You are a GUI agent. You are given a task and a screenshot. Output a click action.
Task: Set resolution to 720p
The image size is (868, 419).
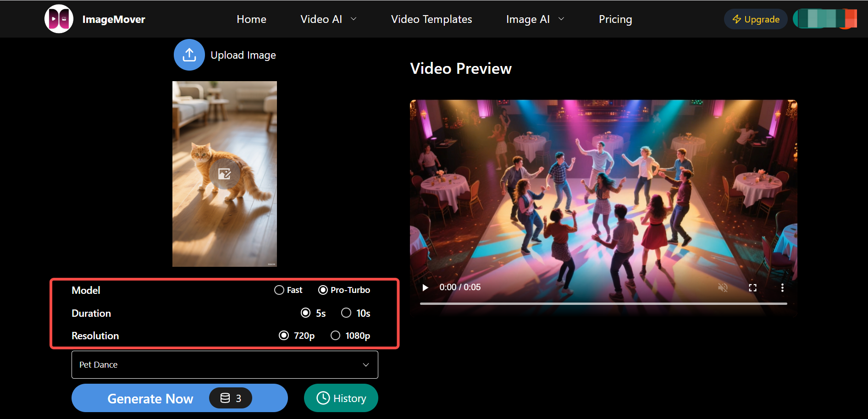[297, 336]
